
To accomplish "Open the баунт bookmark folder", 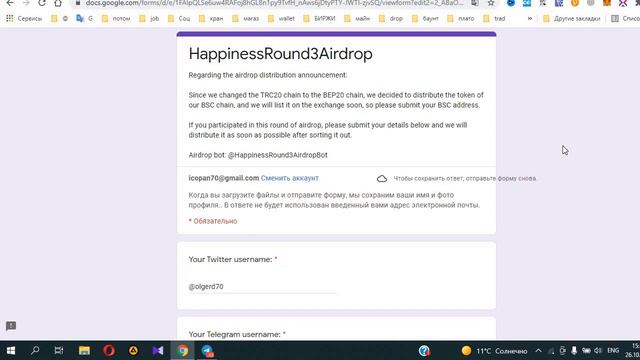I will coord(425,18).
